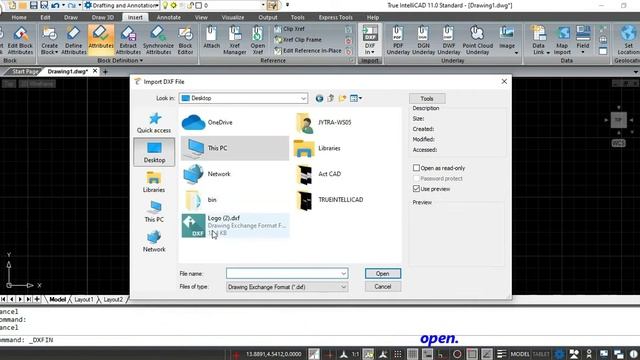Go up one folder level
This screenshot has width=640, height=360.
pyautogui.click(x=331, y=98)
